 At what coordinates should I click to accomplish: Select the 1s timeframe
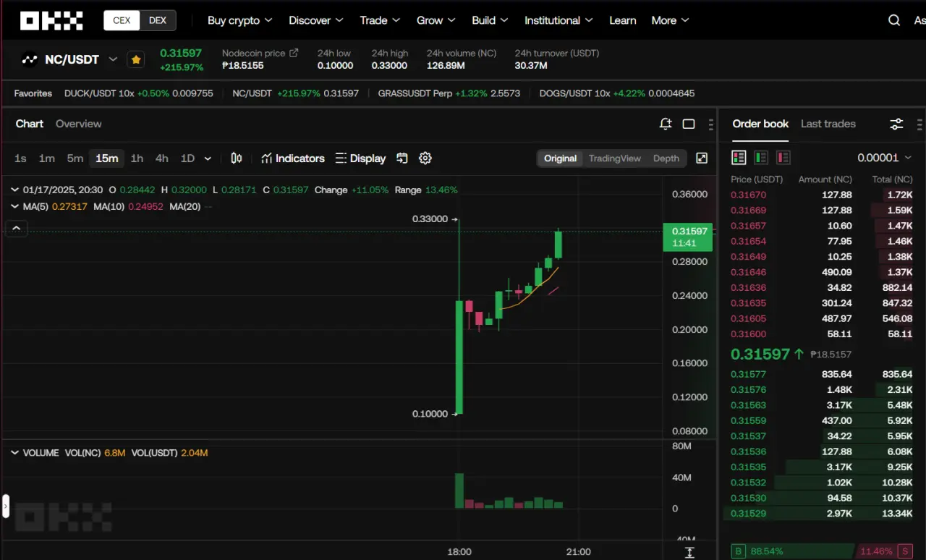pos(20,158)
